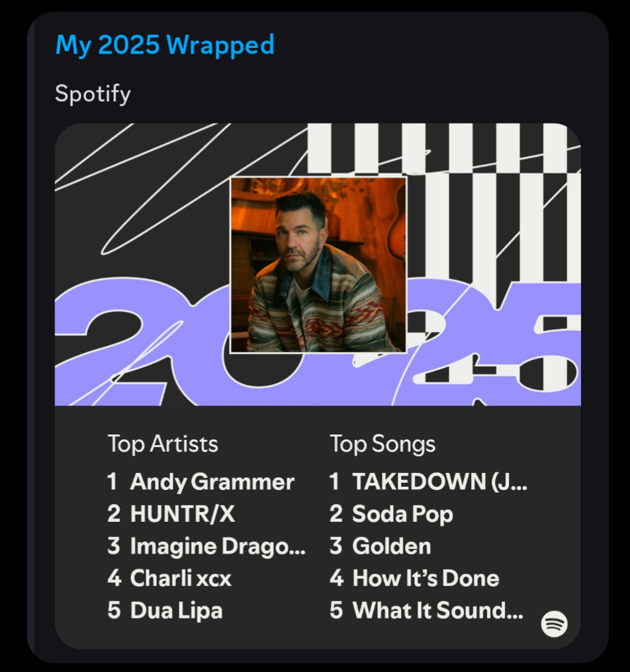Click the large purple 2 numeral

[126, 344]
